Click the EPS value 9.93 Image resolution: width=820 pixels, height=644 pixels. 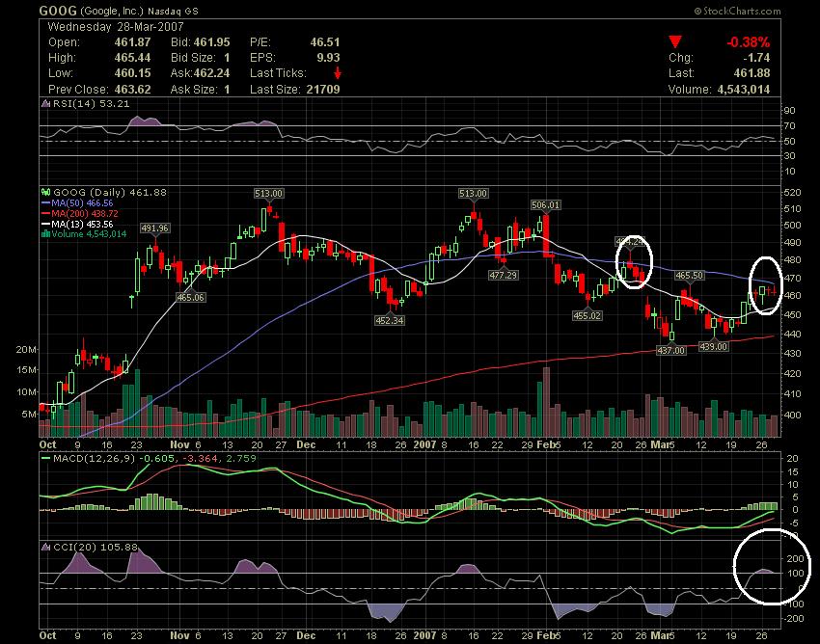[328, 58]
